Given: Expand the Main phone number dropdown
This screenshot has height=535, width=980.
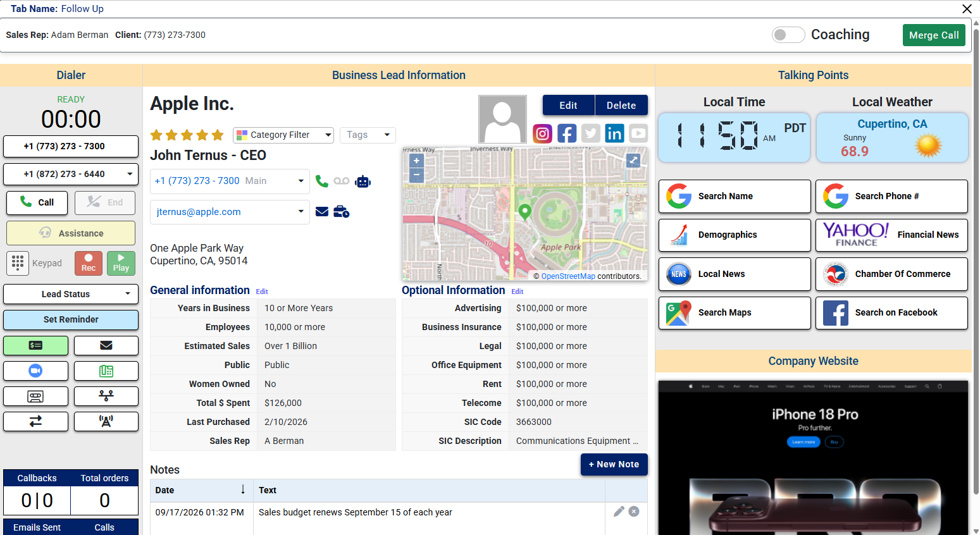Looking at the screenshot, I should pos(301,181).
